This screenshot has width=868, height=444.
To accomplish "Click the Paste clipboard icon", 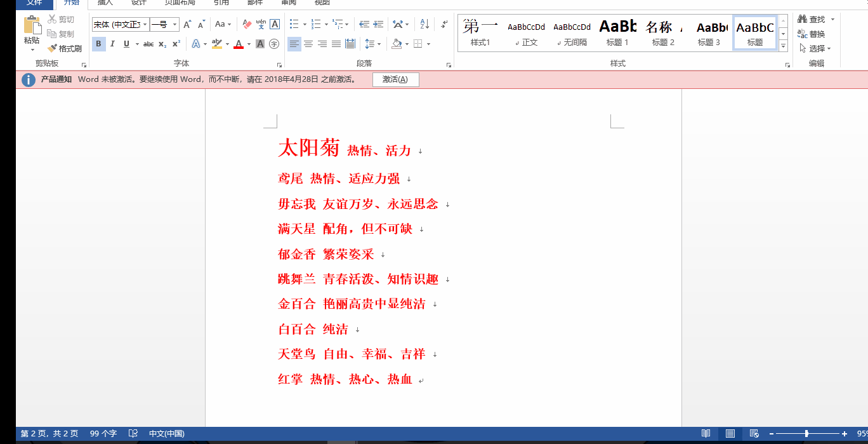I will (32, 25).
